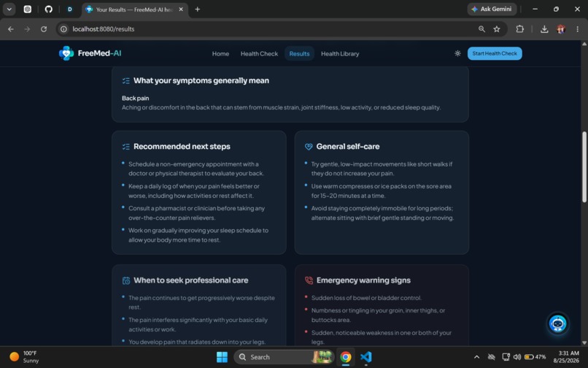This screenshot has width=588, height=368.
Task: Click the heart icon beside General self-care
Action: point(309,147)
